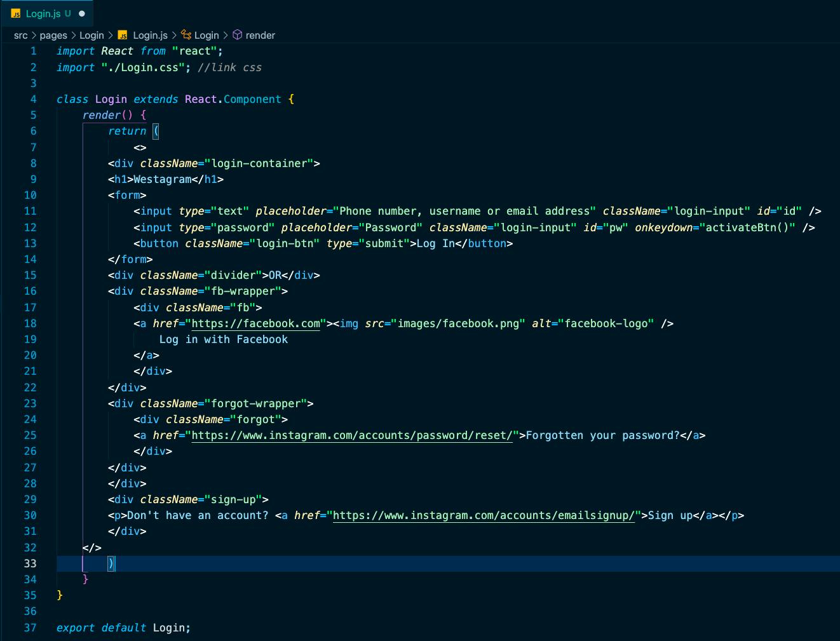Click the "sign-up" className value
The image size is (840, 641).
tap(233, 499)
